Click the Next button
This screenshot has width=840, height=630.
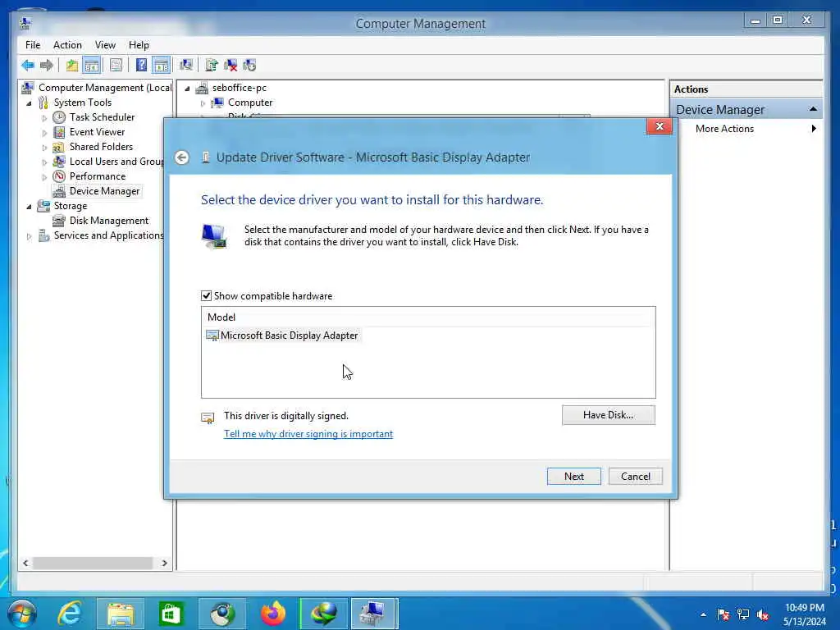(x=573, y=477)
